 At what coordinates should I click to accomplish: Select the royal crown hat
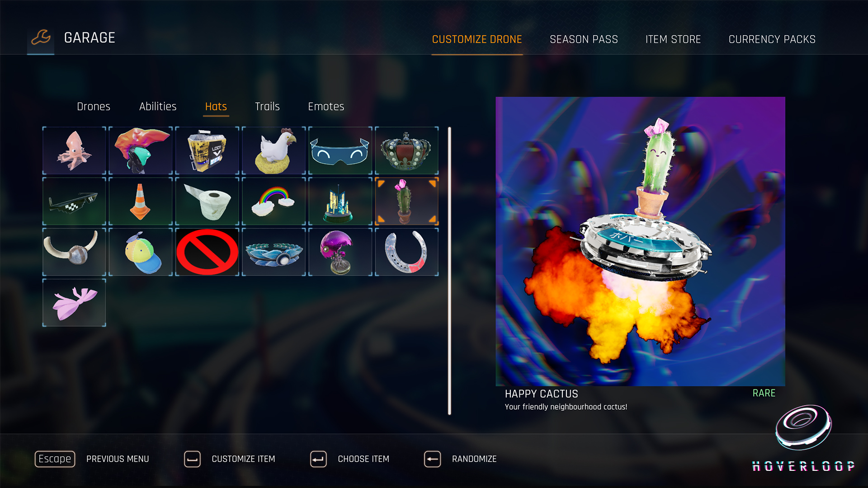pyautogui.click(x=406, y=150)
